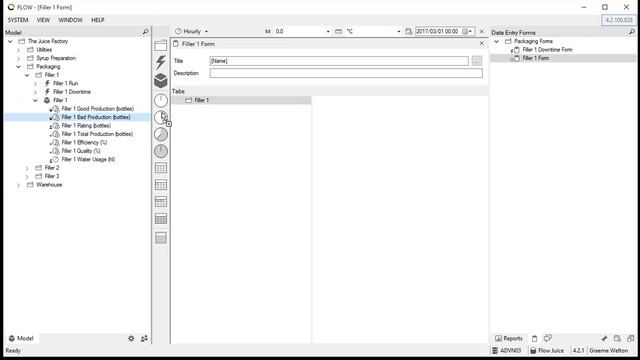Open the 0.0 format dropdown
This screenshot has width=640, height=360.
[x=328, y=31]
